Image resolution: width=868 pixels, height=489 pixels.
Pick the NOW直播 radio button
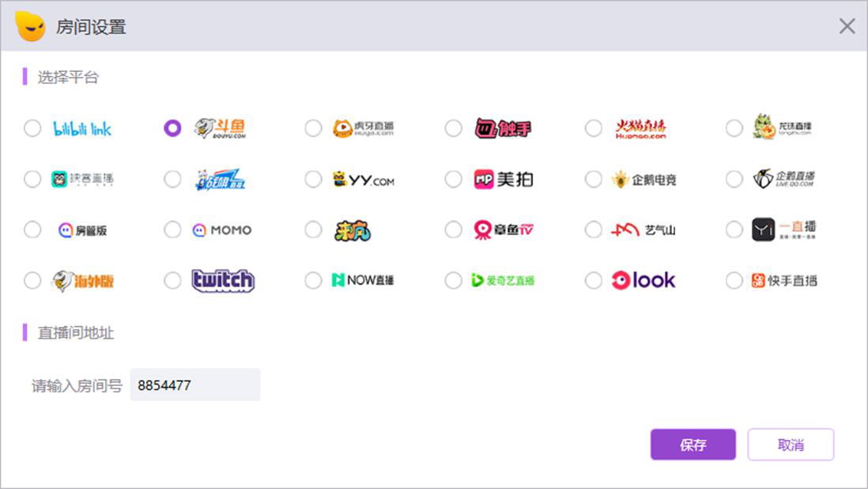[313, 280]
